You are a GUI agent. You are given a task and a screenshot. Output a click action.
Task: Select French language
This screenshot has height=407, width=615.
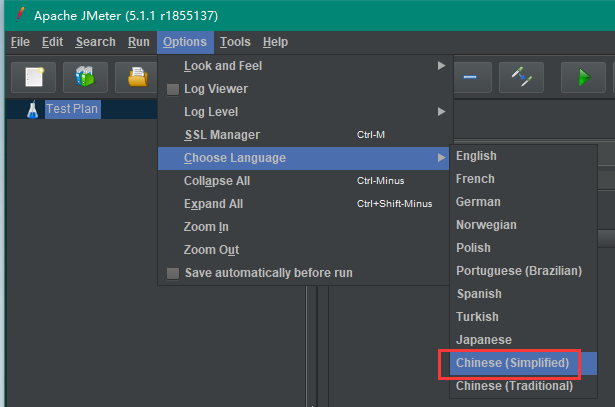point(523,179)
